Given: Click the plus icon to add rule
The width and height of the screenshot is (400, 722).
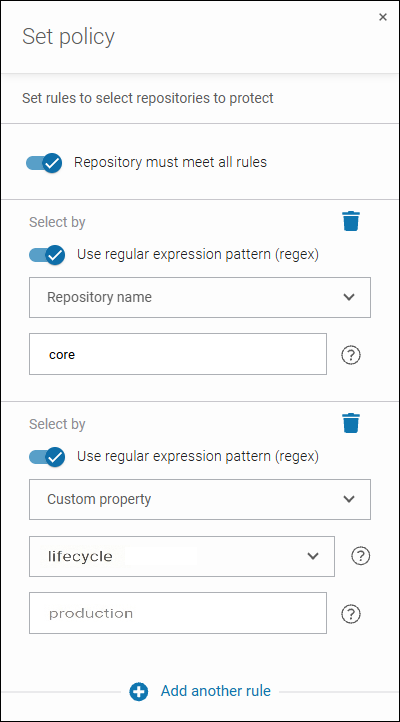Looking at the screenshot, I should pyautogui.click(x=139, y=692).
